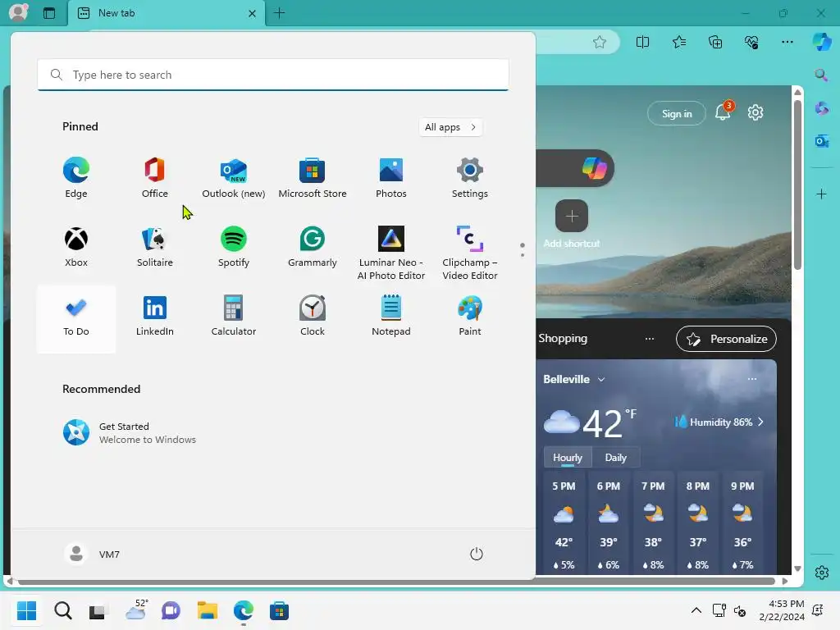Open Task View on the taskbar
Image resolution: width=840 pixels, height=630 pixels.
click(98, 610)
